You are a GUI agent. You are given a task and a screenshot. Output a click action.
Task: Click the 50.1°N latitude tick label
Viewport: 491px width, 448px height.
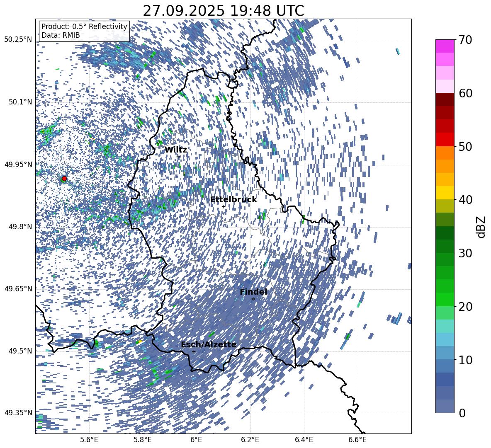[x=20, y=102]
